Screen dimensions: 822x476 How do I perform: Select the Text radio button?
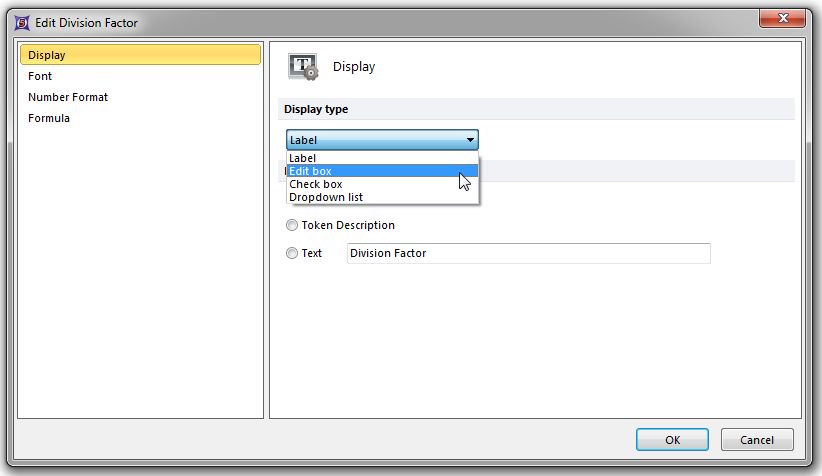coord(292,254)
